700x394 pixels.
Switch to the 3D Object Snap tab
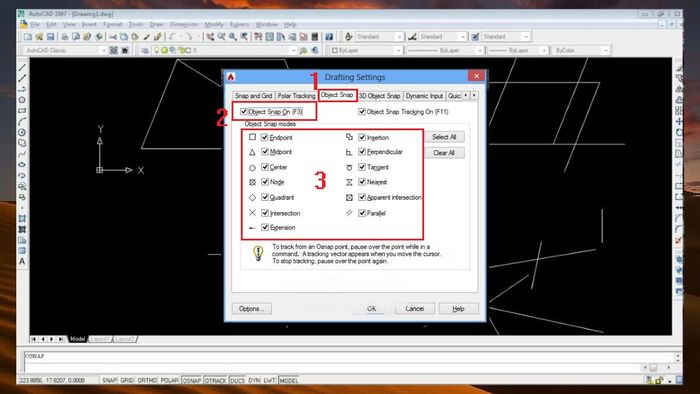(x=379, y=96)
